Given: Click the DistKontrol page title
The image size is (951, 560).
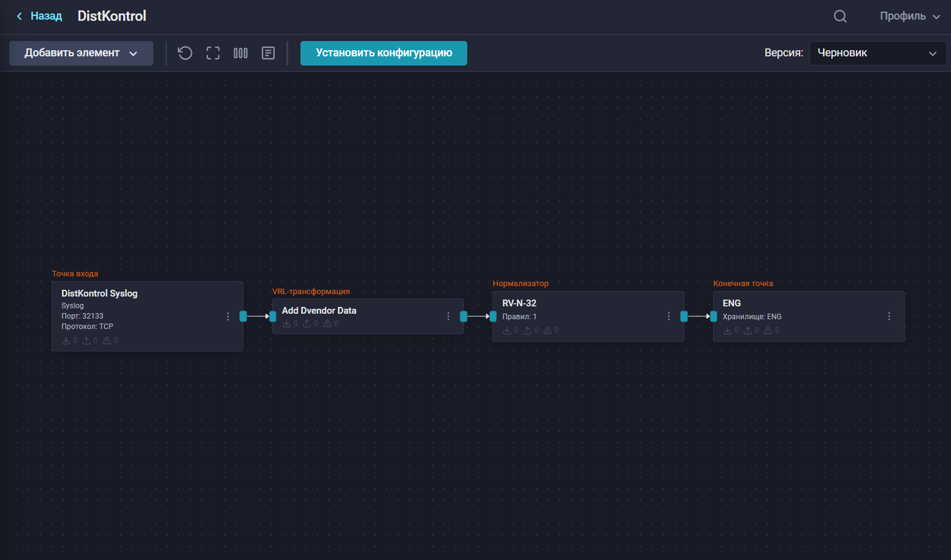Looking at the screenshot, I should [x=112, y=16].
